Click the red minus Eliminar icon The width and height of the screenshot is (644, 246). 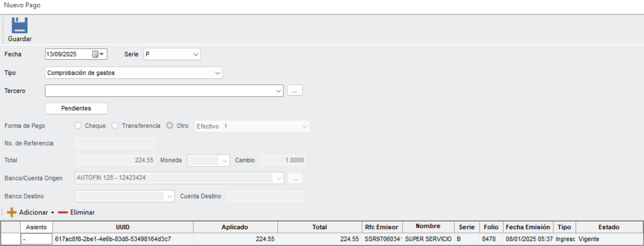pyautogui.click(x=63, y=213)
